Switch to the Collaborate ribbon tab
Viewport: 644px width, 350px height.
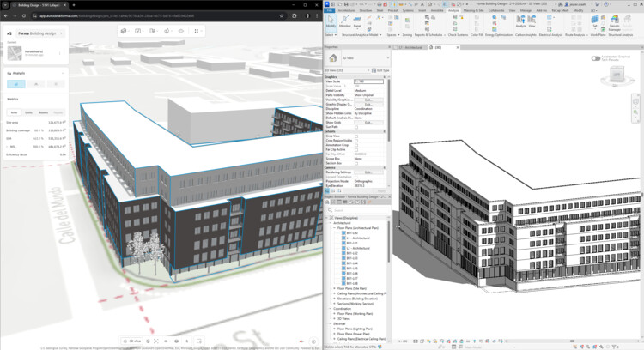tap(496, 10)
